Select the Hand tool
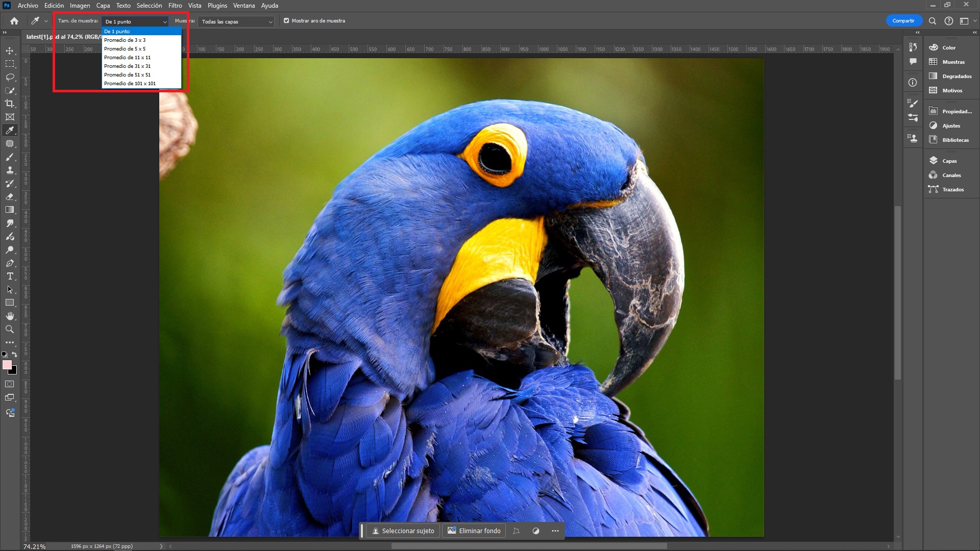The height and width of the screenshot is (551, 980). click(10, 316)
